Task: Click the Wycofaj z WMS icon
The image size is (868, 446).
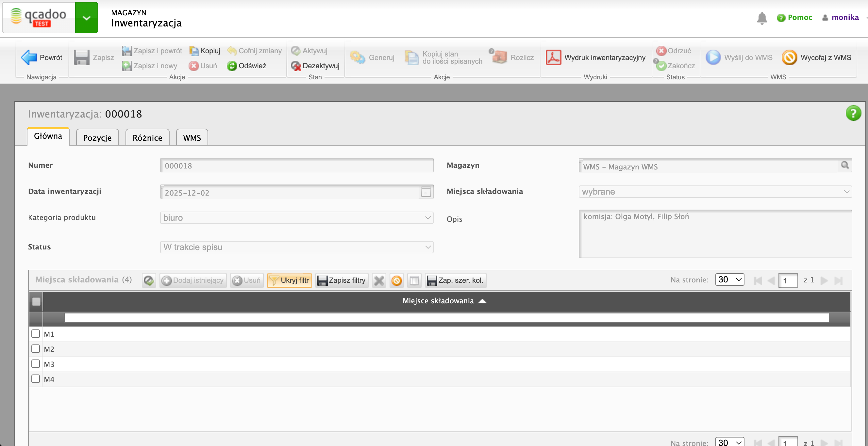Action: (x=789, y=57)
